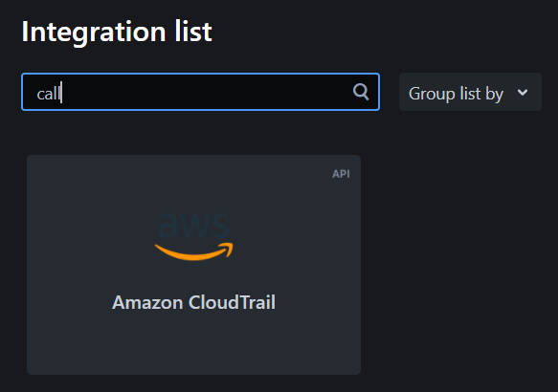Focus the integration search field containing "call"
The height and width of the screenshot is (392, 558).
point(200,92)
